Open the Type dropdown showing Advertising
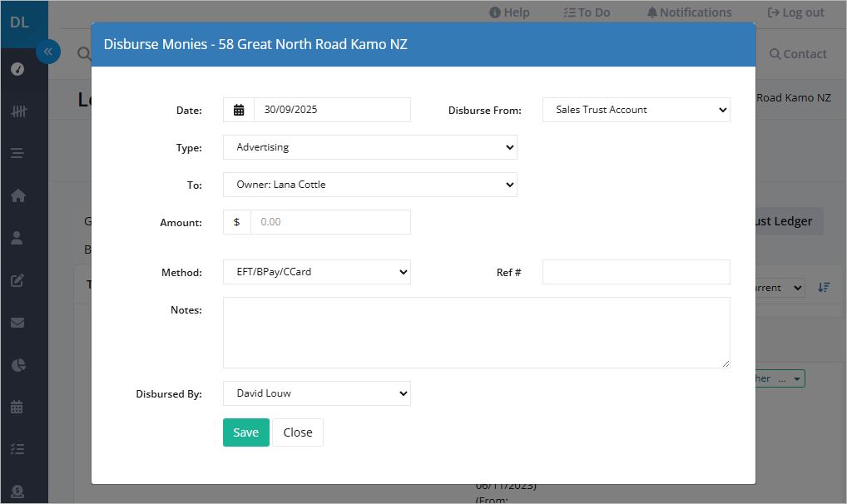Screen dimensions: 847x504 [x=370, y=147]
